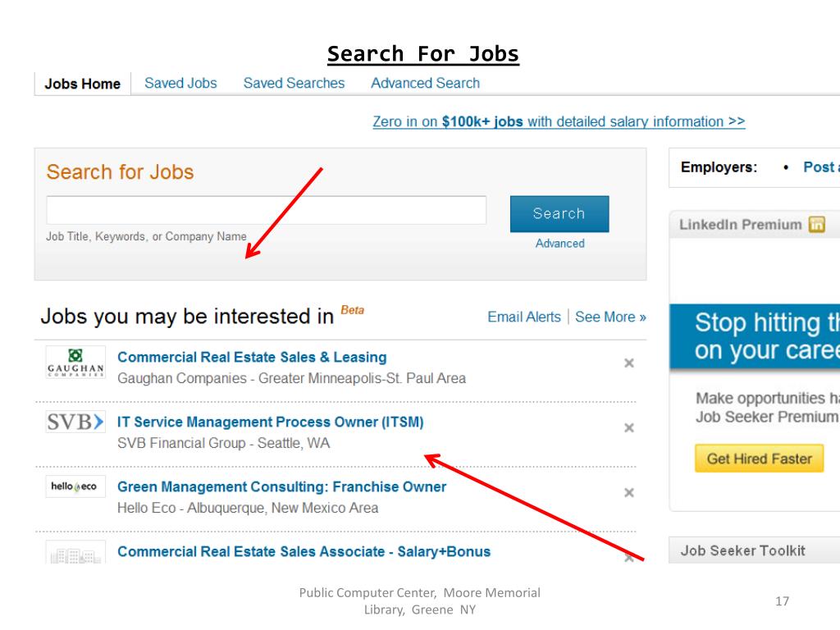Switch to the Saved Jobs tab
The width and height of the screenshot is (840, 630).
pyautogui.click(x=180, y=83)
